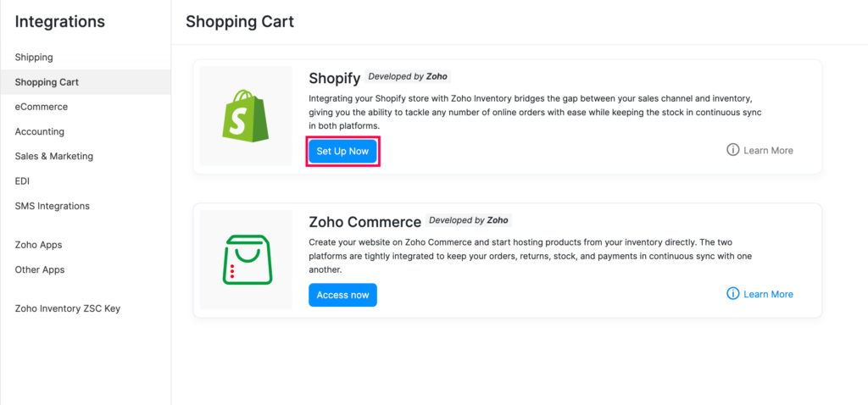The width and height of the screenshot is (868, 405).
Task: Click the Zoho Commerce bag logo
Action: click(247, 260)
